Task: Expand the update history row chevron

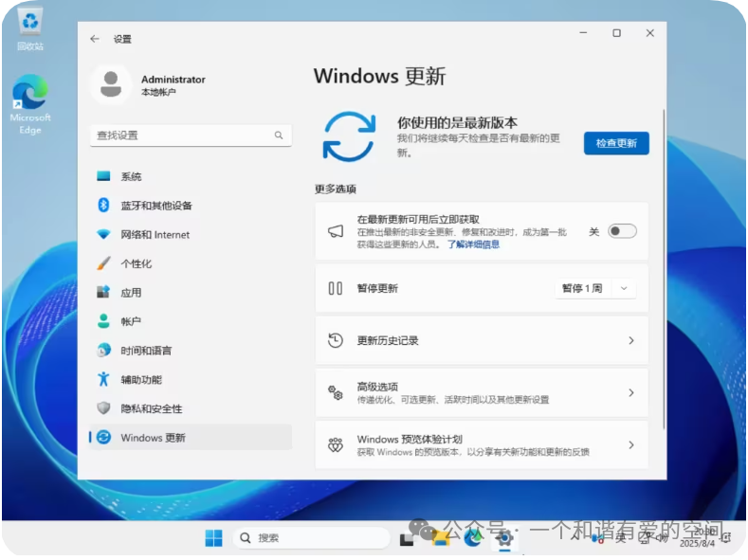Action: point(631,340)
